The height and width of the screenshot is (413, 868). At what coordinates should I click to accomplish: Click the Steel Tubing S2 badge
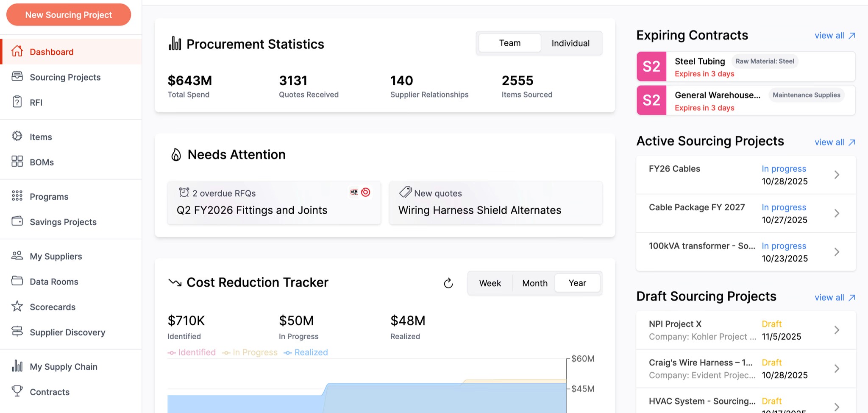coord(651,67)
